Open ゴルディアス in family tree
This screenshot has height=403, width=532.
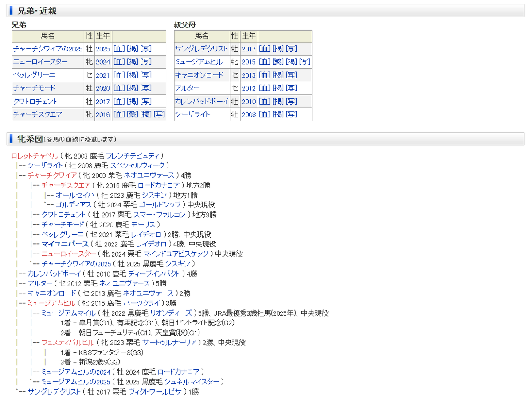(x=74, y=205)
